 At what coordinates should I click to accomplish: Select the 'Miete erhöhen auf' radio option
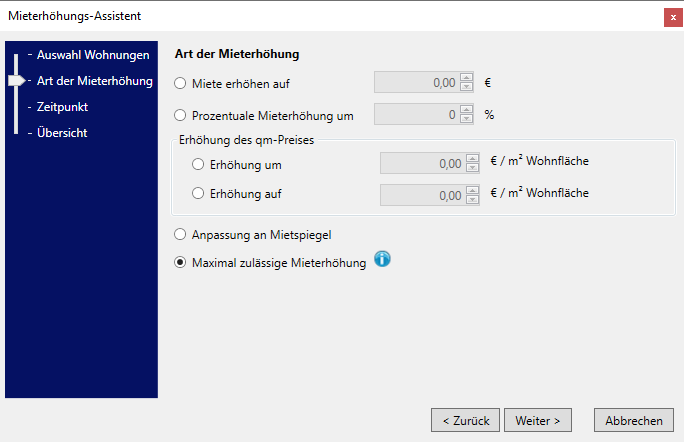[180, 84]
